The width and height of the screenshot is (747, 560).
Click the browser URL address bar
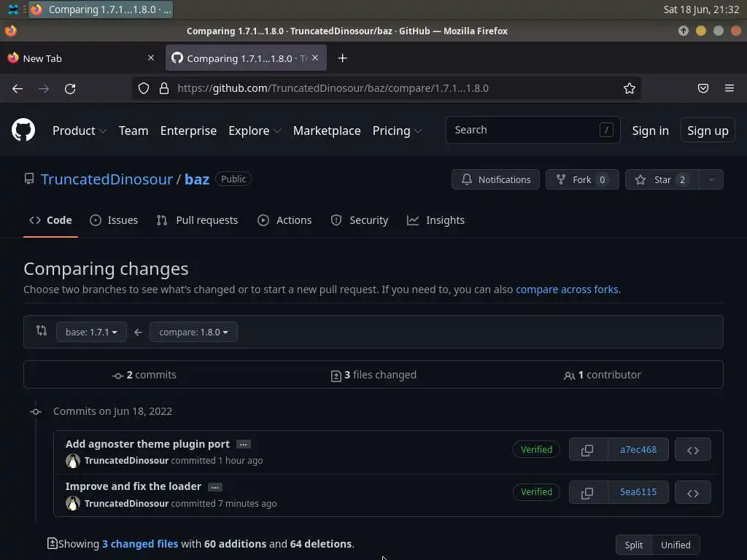387,88
